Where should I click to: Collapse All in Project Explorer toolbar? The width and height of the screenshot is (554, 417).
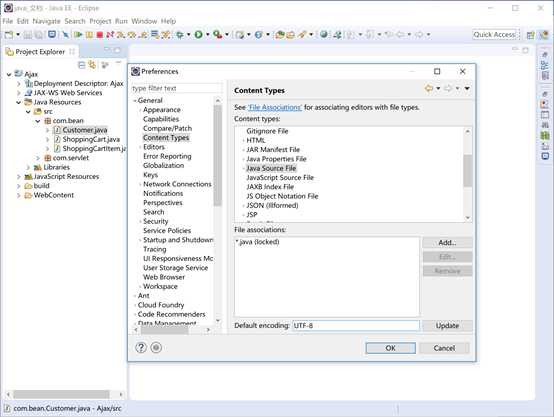[82, 65]
